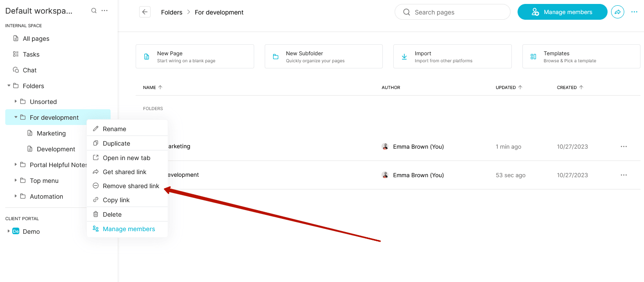This screenshot has width=644, height=282.
Task: Select the Automation folder label
Action: (47, 196)
